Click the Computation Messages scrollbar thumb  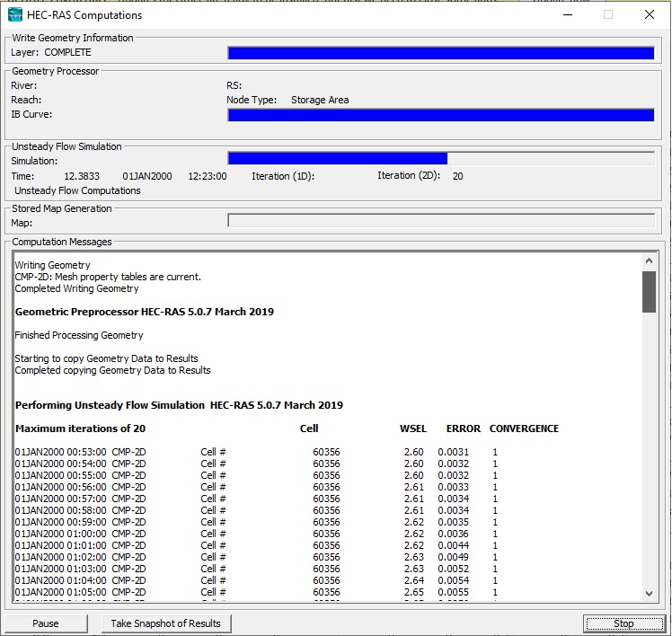click(649, 292)
